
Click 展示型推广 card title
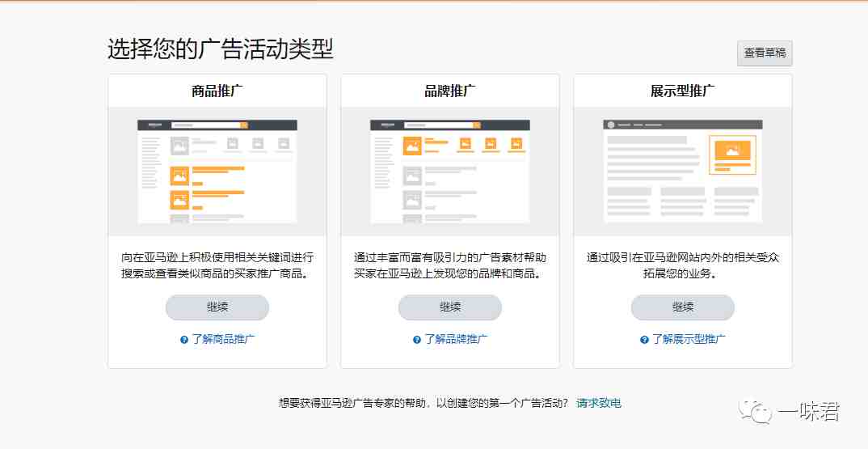point(683,91)
